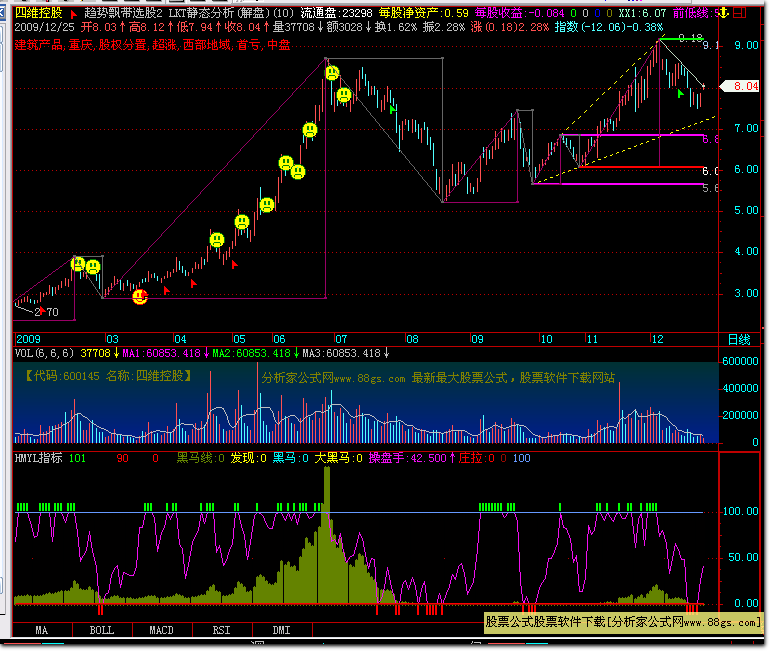Click the red smiley marker at chart bottom
The width and height of the screenshot is (771, 651).
point(140,296)
